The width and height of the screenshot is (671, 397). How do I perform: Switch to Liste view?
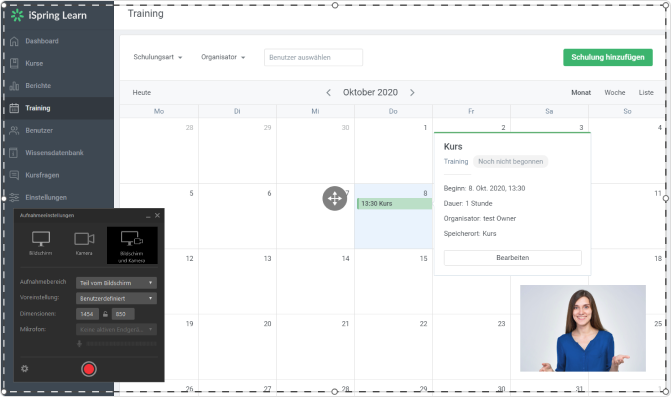point(646,92)
